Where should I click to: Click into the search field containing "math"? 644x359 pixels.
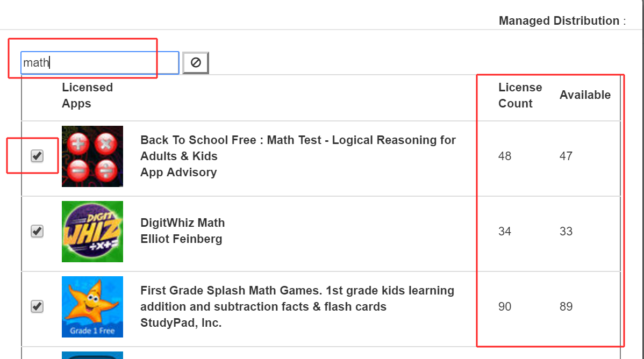[x=99, y=63]
